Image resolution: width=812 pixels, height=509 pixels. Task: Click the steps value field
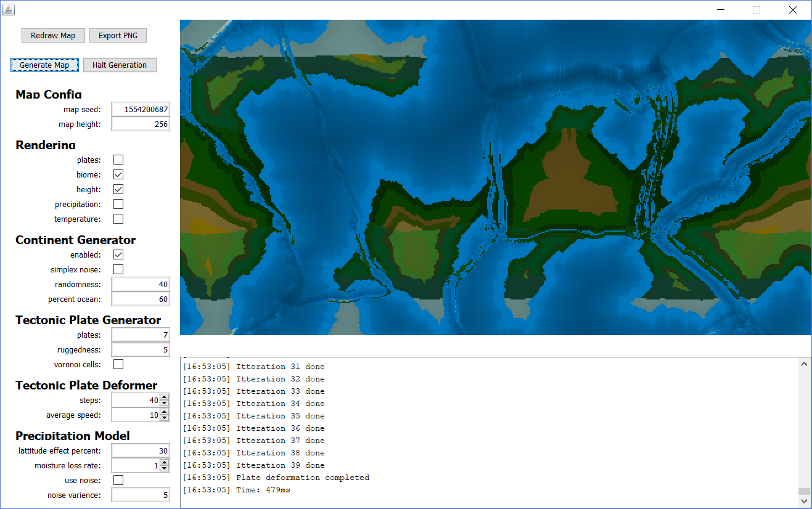click(136, 400)
